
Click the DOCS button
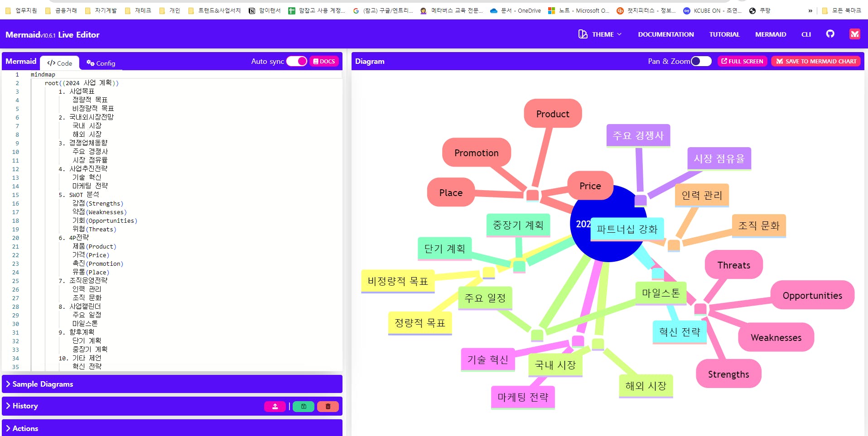pyautogui.click(x=324, y=61)
